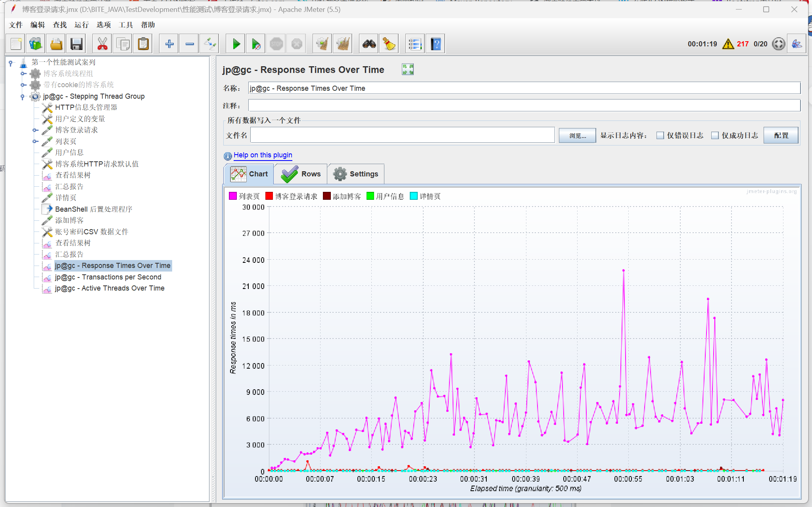The image size is (812, 507).
Task: Switch to the Rows tab
Action: coord(301,174)
